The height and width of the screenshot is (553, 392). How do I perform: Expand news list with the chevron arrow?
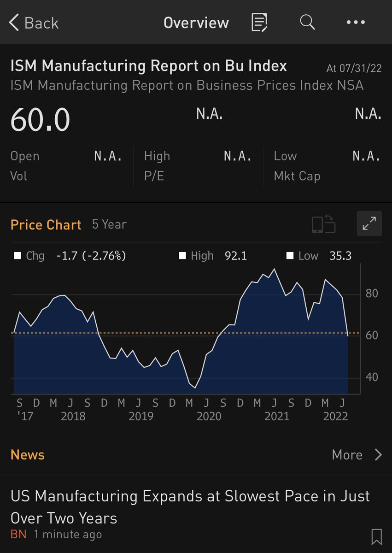point(378,455)
